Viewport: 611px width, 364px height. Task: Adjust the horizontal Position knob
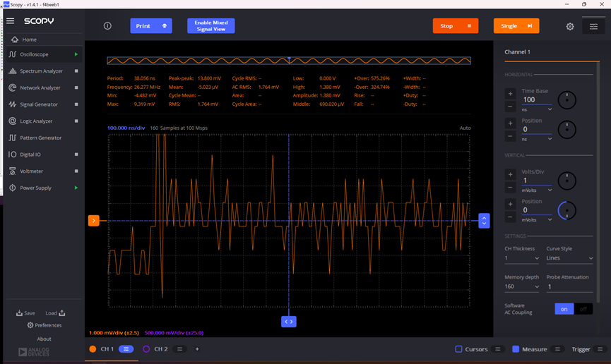(x=567, y=130)
